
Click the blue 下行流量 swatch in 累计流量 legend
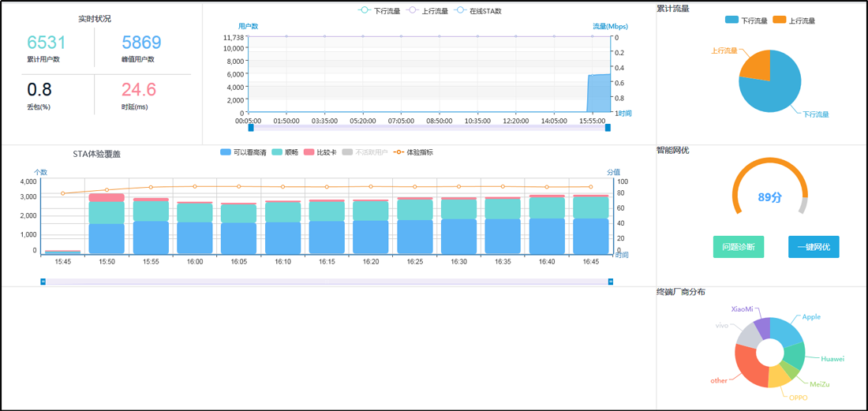[x=732, y=20]
